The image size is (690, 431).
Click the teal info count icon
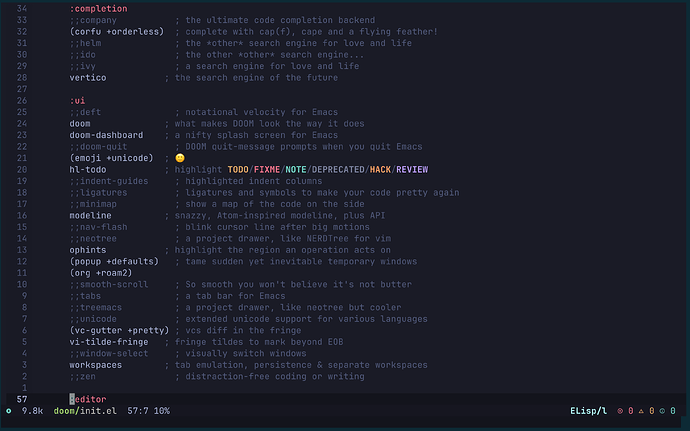[x=662, y=411]
